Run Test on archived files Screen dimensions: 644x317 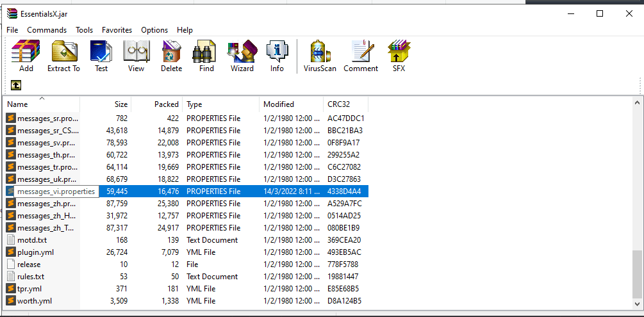(101, 56)
